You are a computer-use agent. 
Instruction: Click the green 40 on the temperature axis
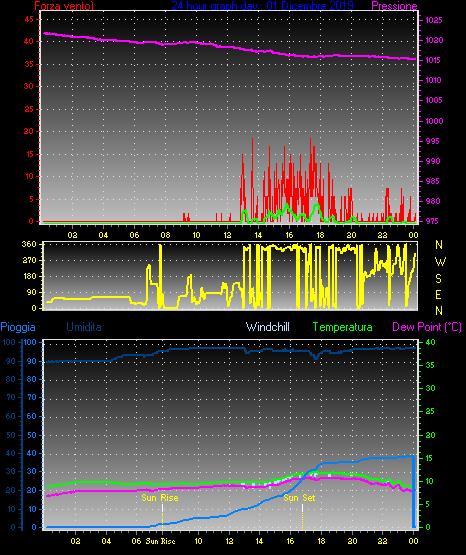430,342
